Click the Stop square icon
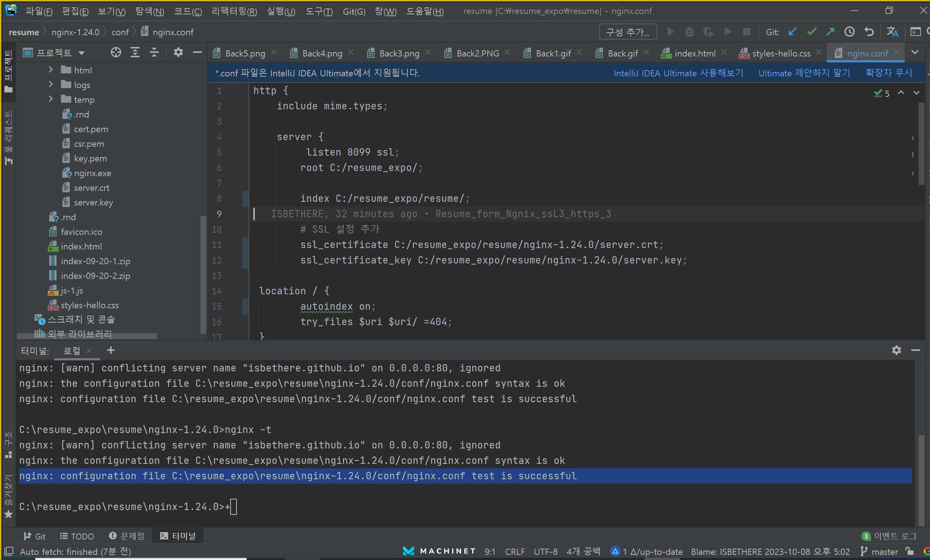Viewport: 930px width, 560px height. [746, 32]
